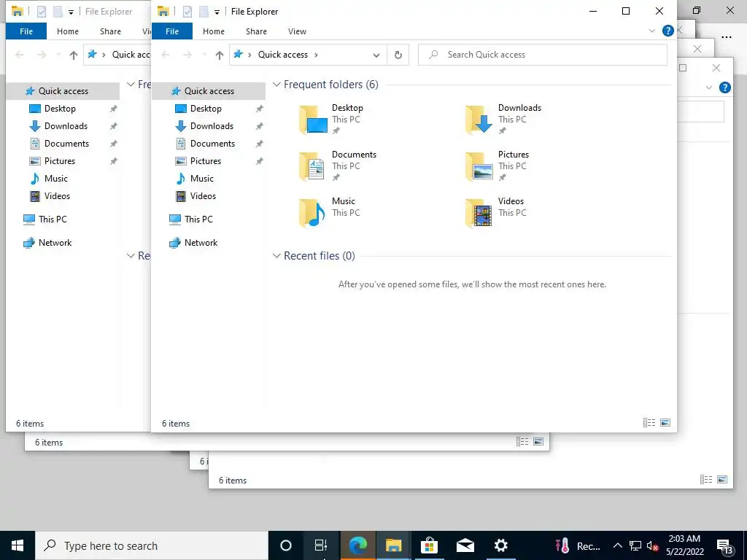This screenshot has width=747, height=560.
Task: Click the muted volume icon in tray
Action: coord(652,545)
